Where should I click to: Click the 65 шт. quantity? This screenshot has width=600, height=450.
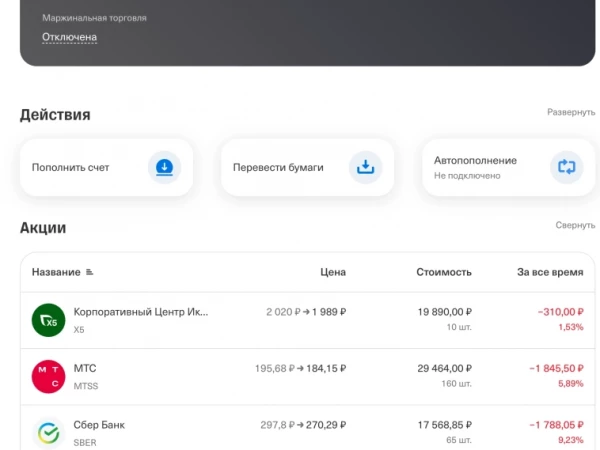tap(459, 440)
